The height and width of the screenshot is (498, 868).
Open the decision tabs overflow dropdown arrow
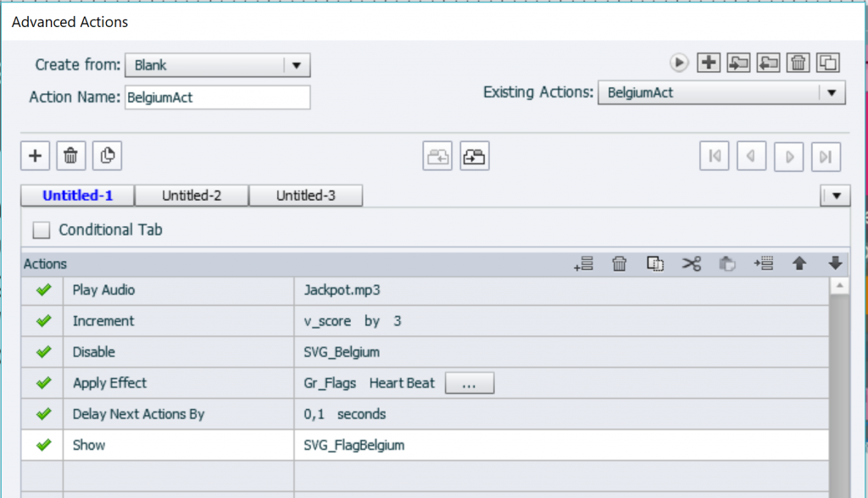(x=836, y=196)
